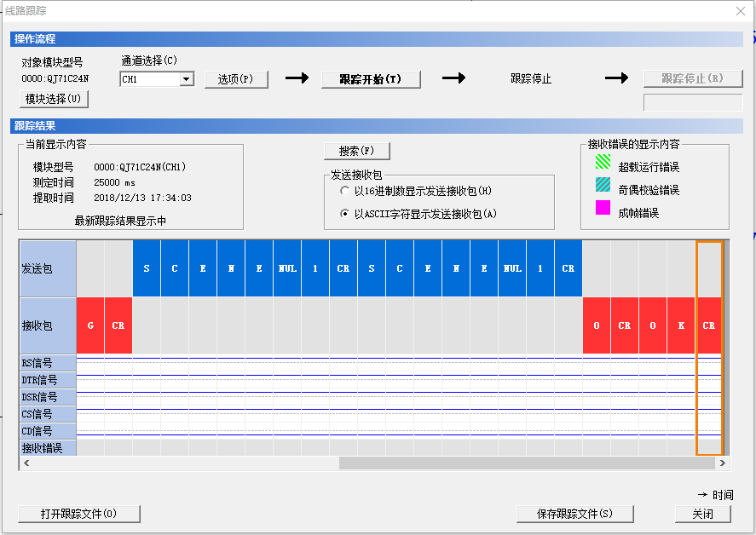Click the 关闭 button at bottom right
Screen dimensions: 756x535
click(x=702, y=514)
